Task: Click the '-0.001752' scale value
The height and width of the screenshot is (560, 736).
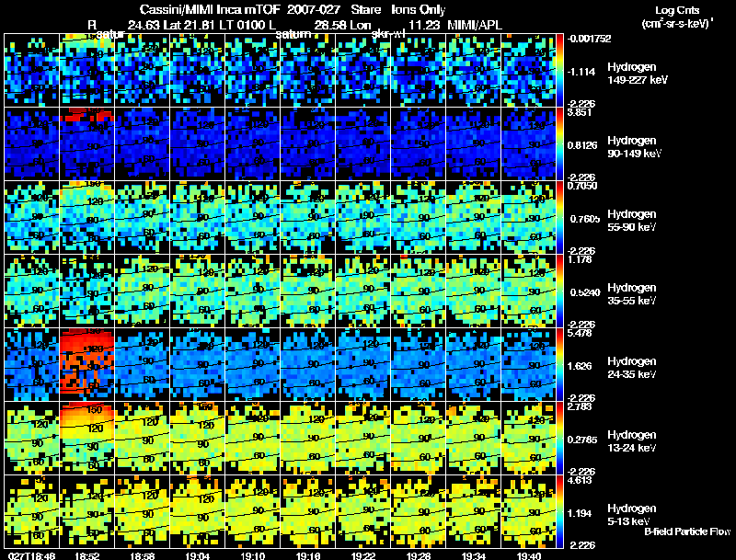Action: pos(589,39)
